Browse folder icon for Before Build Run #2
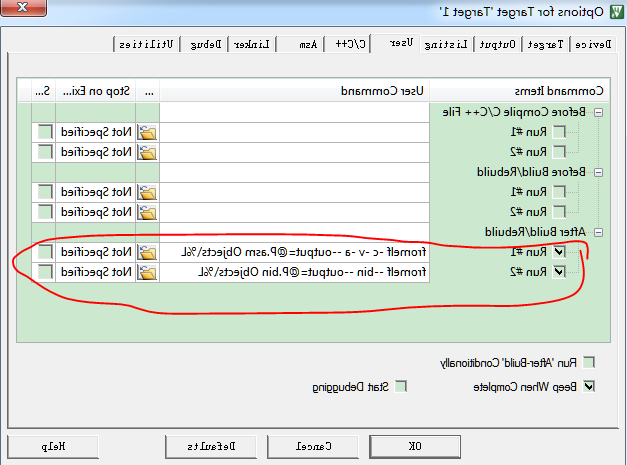The height and width of the screenshot is (465, 627). pyautogui.click(x=148, y=212)
